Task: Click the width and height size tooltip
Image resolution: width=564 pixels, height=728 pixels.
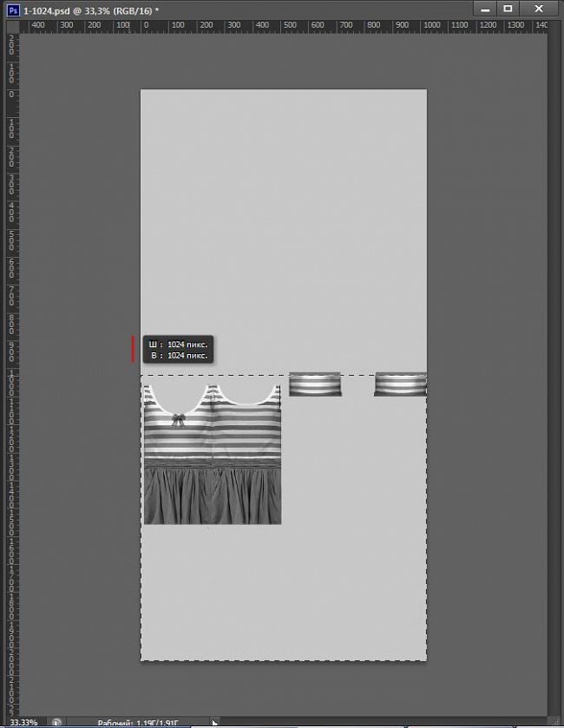Action: click(x=177, y=350)
